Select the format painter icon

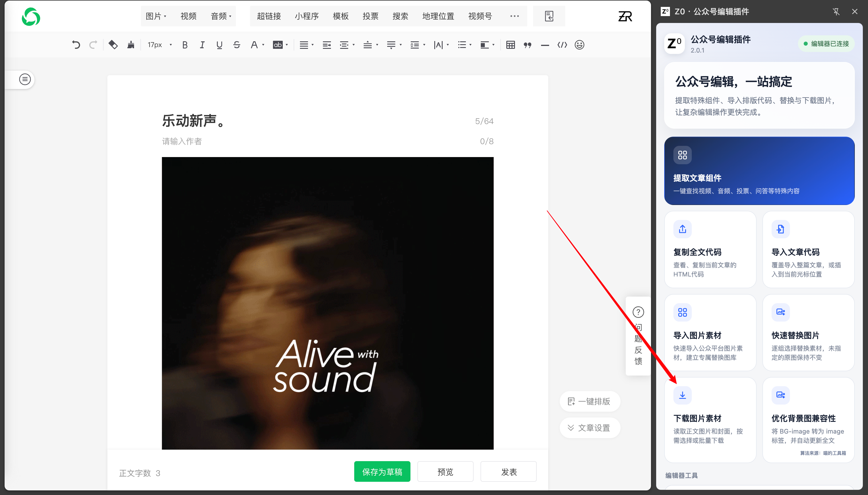coord(131,45)
